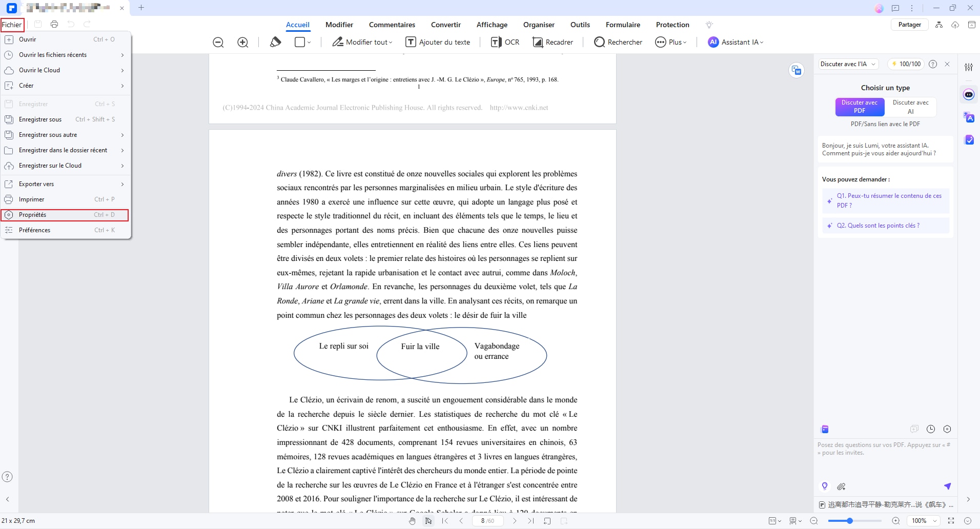Choose Enregistrer sous menu entry
Image resolution: width=980 pixels, height=529 pixels.
(x=65, y=119)
